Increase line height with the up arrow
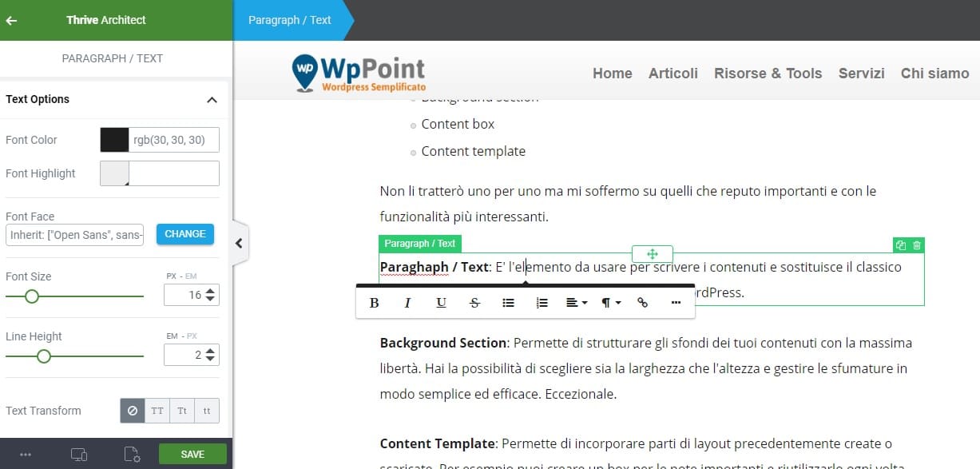 click(210, 351)
